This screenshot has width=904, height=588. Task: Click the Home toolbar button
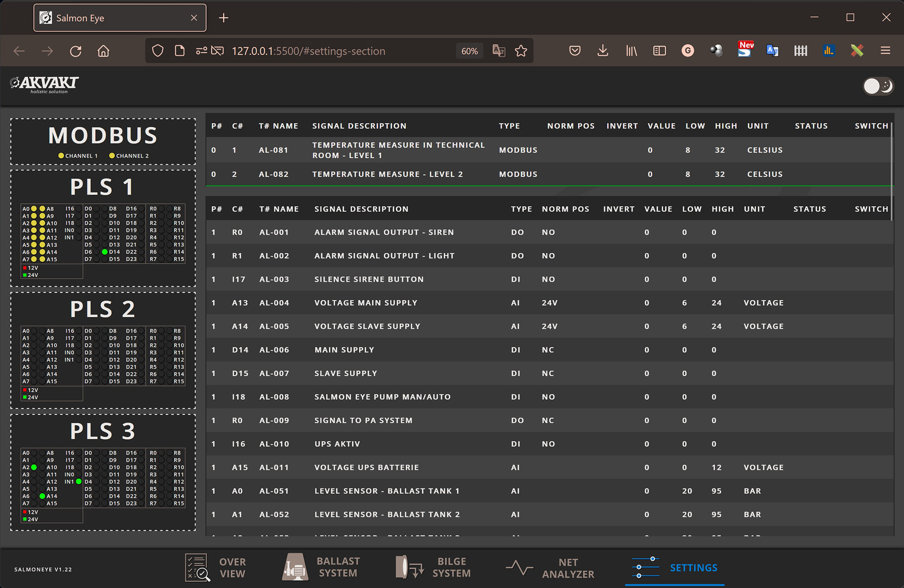pos(103,51)
